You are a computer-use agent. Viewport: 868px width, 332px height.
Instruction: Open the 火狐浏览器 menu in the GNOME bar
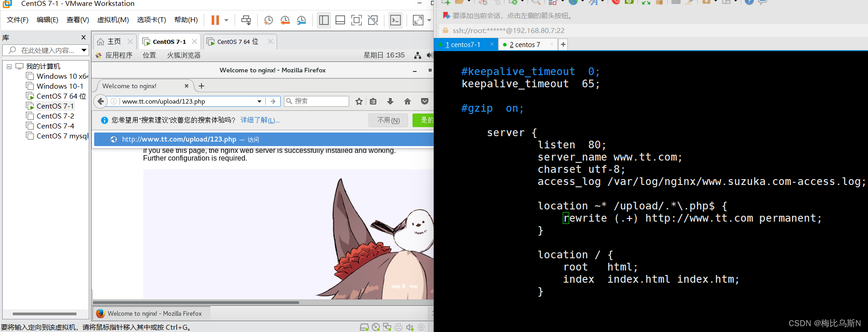click(184, 55)
